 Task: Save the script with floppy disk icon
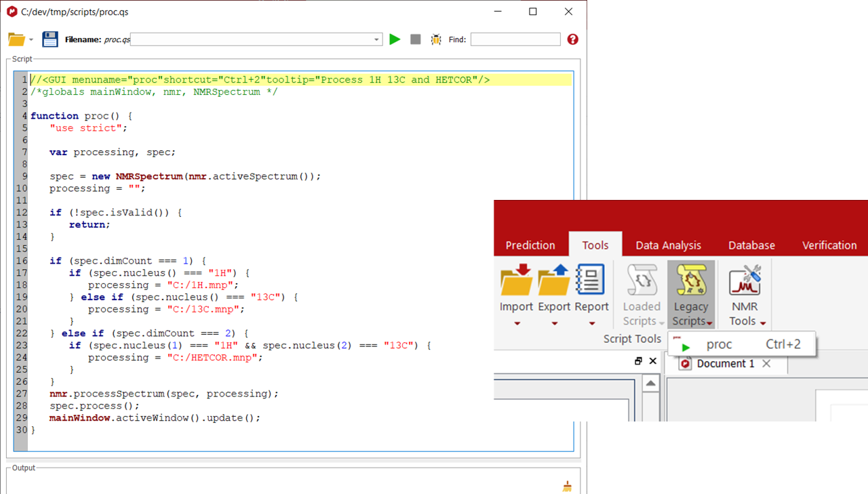pos(50,39)
